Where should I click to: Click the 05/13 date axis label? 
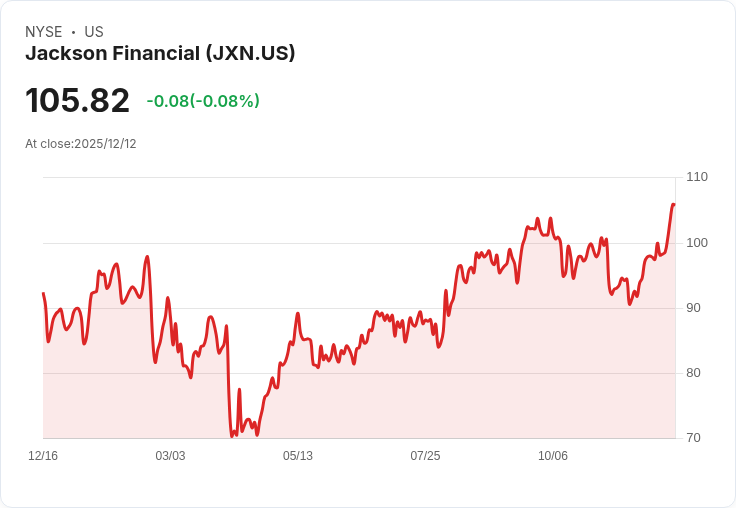click(298, 455)
